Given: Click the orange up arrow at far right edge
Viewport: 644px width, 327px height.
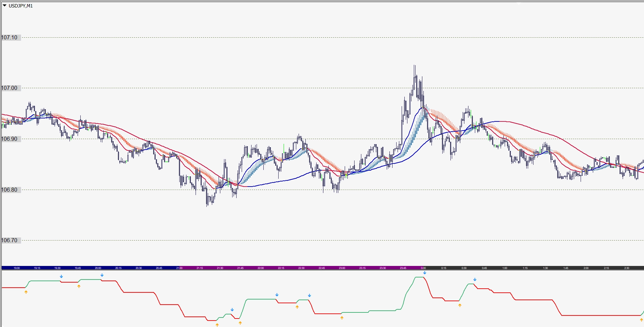Looking at the screenshot, I should pyautogui.click(x=641, y=320).
